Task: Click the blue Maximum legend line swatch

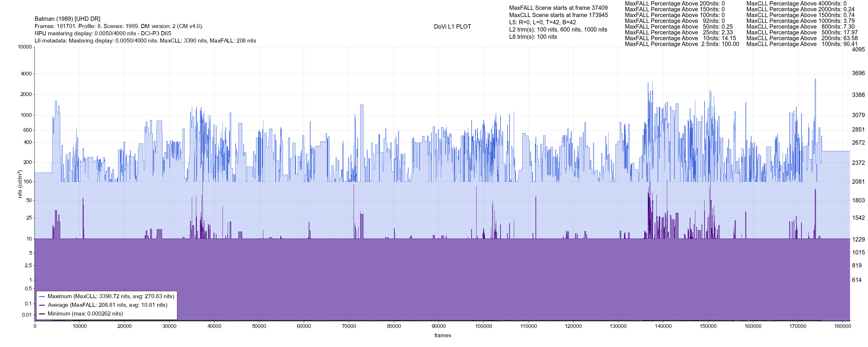Action: (x=42, y=296)
